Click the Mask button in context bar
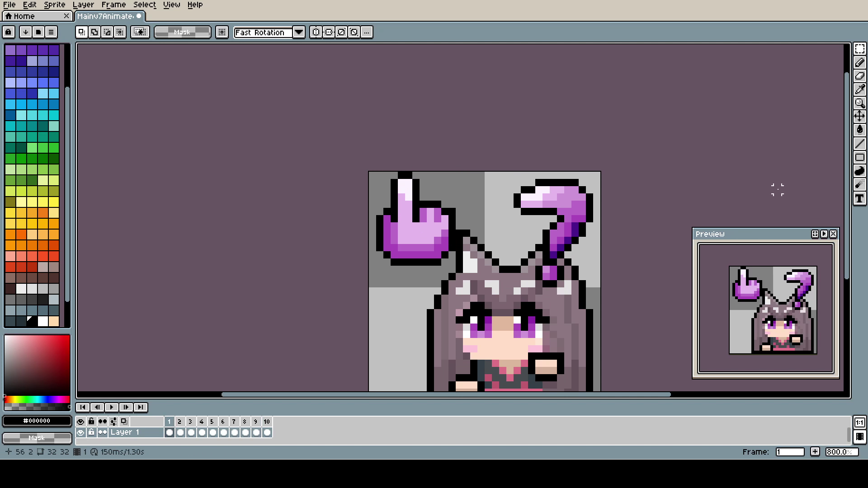Viewport: 868px width, 488px height. coord(182,32)
